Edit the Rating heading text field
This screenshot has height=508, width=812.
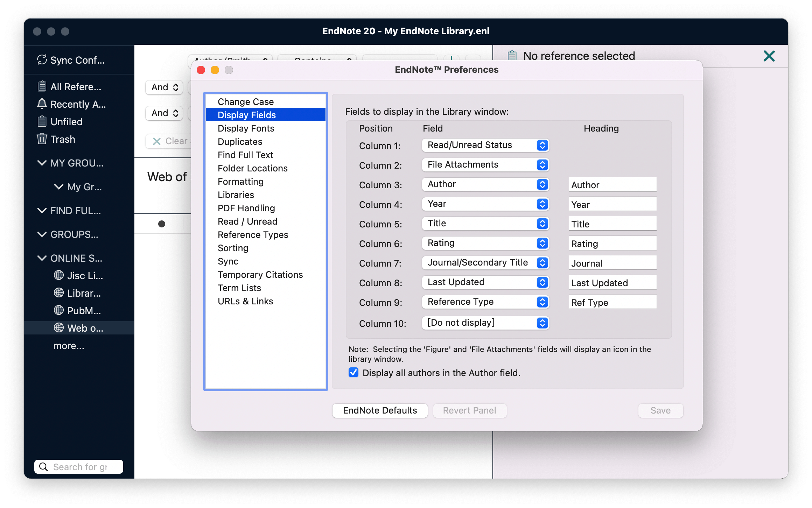(x=612, y=243)
